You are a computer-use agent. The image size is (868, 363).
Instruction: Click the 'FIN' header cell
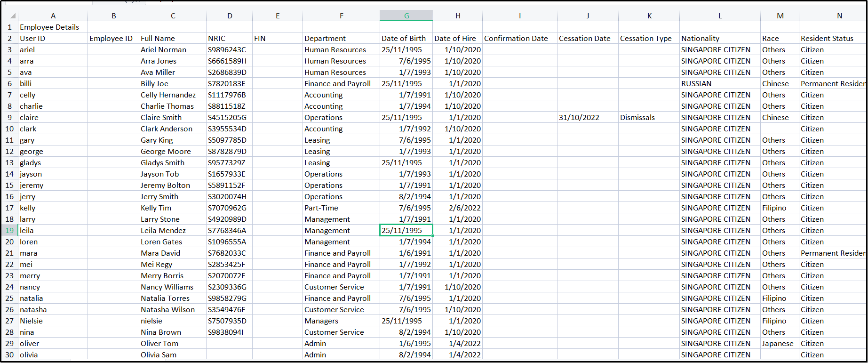(x=278, y=38)
